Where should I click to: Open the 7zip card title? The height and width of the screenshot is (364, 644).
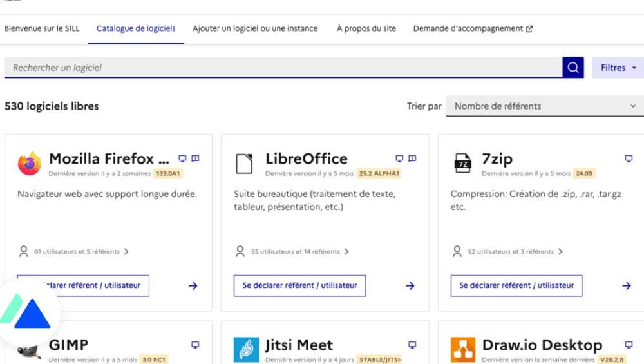coord(497,158)
